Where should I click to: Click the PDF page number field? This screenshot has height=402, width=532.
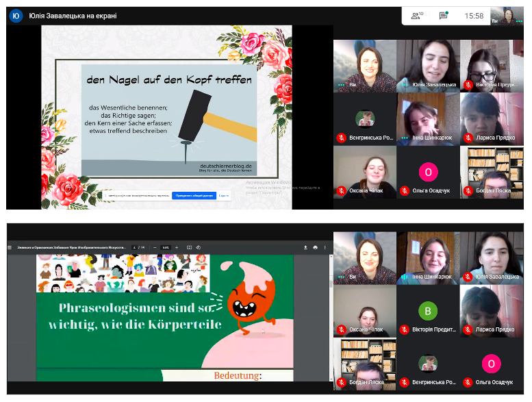[135, 247]
